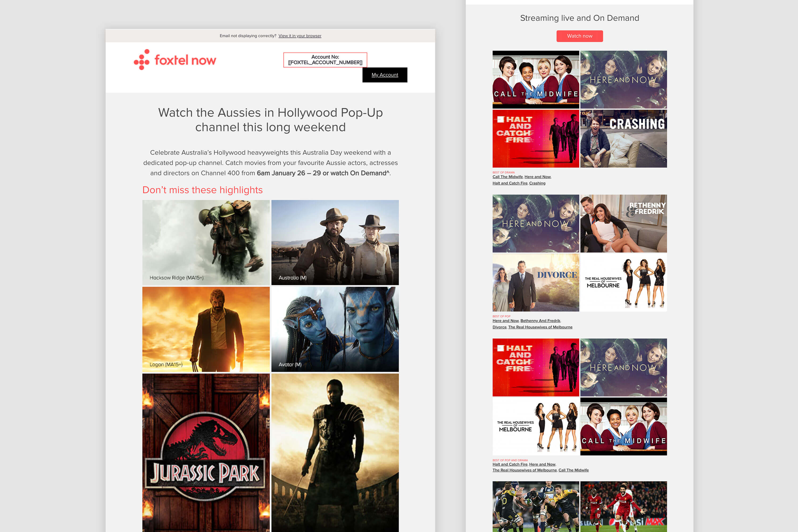Click Call the Midwife image in Best of Drama
The height and width of the screenshot is (532, 798).
pos(536,79)
